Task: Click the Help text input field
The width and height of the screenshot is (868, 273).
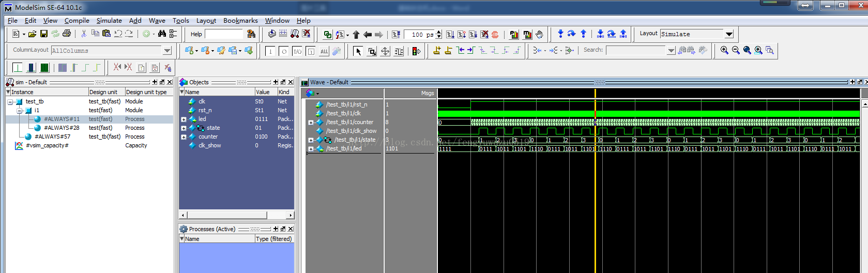Action: [x=224, y=34]
